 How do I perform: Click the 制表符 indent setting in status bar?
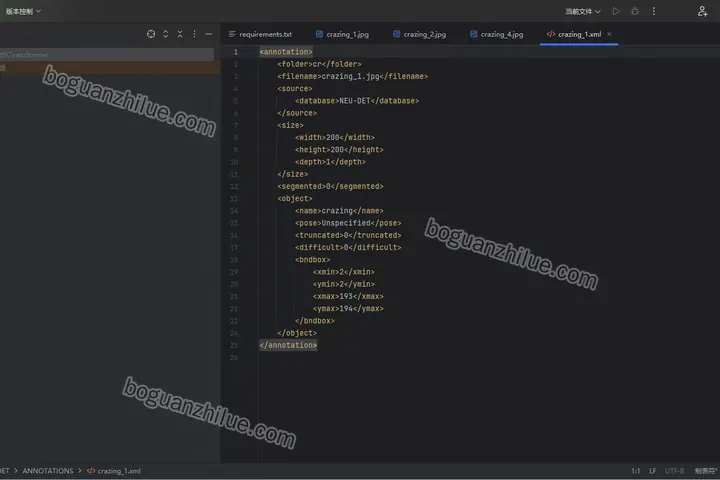tap(706, 471)
